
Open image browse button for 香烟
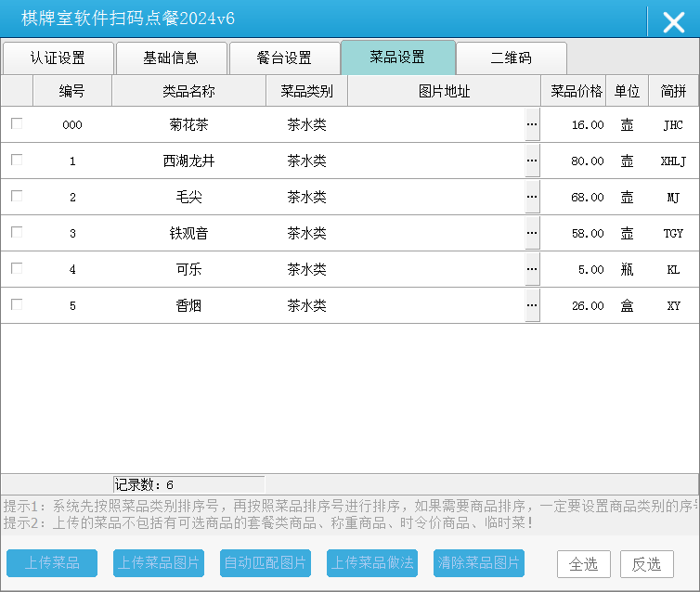pos(532,305)
